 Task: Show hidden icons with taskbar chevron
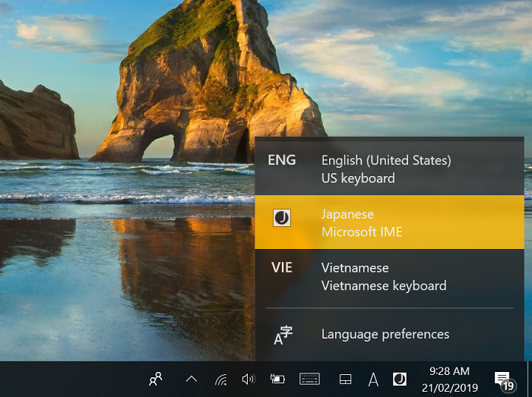coord(192,379)
